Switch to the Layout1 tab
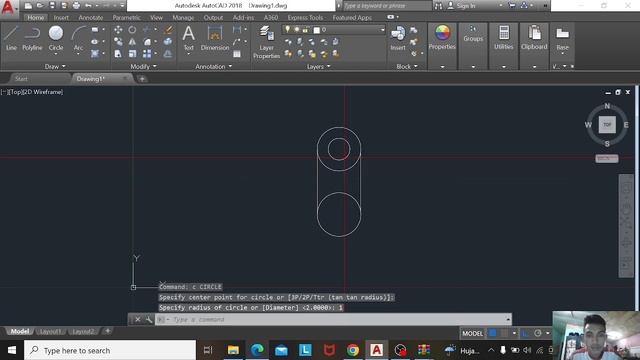Image resolution: width=640 pixels, height=360 pixels. point(50,331)
